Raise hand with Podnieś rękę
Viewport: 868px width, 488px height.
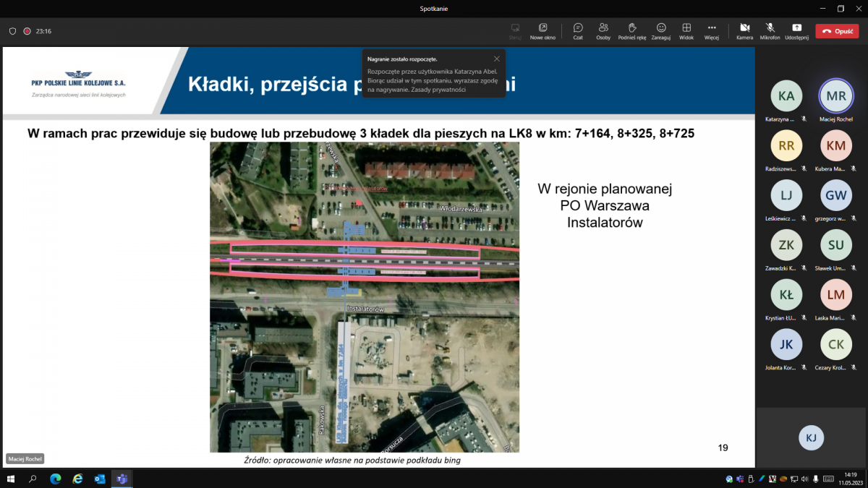click(632, 31)
